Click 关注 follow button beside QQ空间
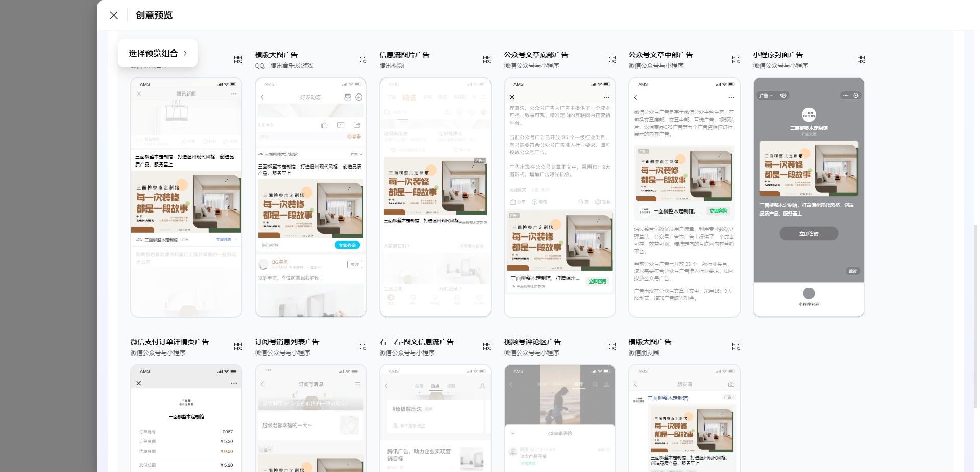 355,264
